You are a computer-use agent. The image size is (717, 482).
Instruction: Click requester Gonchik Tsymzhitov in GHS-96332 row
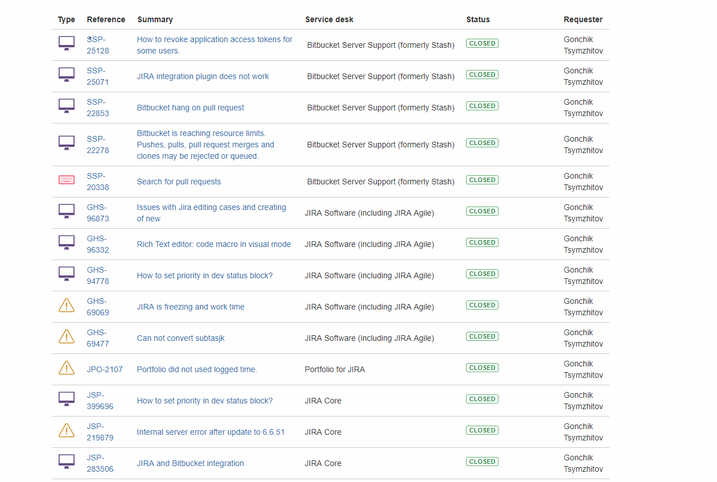tap(583, 244)
